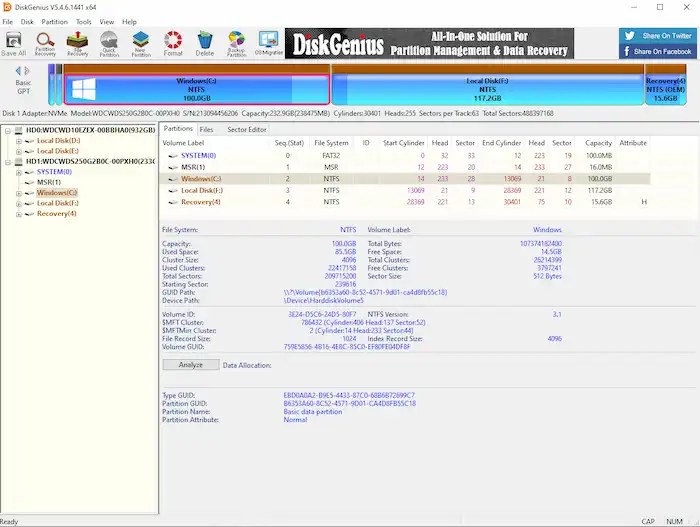Click the Start Cylinder column header
Screen dimensions: 700x527
tap(404, 143)
